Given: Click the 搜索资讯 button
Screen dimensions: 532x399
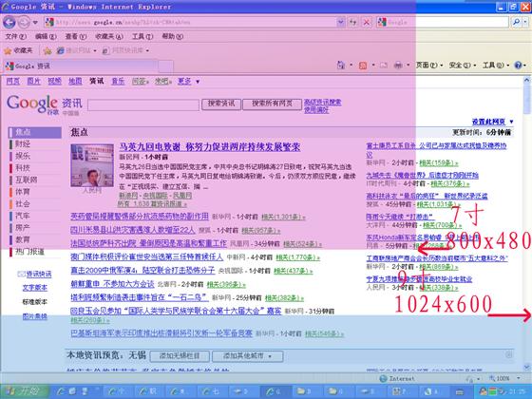Looking at the screenshot, I should (x=221, y=104).
